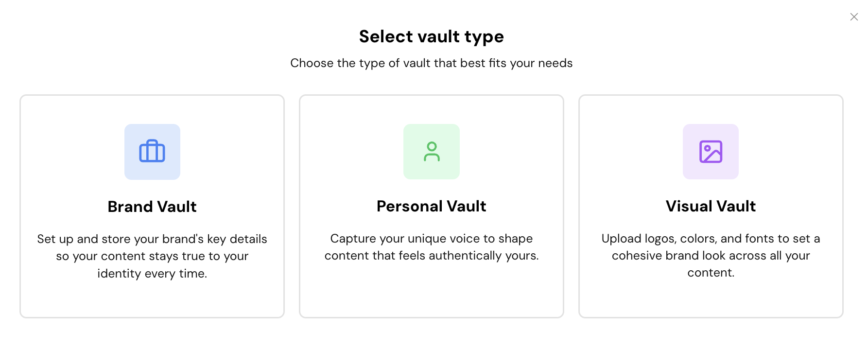Click the Visual Vault description text

[x=711, y=256]
